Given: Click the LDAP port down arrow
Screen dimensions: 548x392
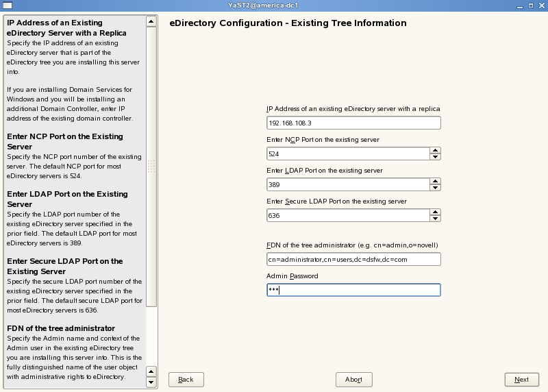Looking at the screenshot, I should coord(434,188).
